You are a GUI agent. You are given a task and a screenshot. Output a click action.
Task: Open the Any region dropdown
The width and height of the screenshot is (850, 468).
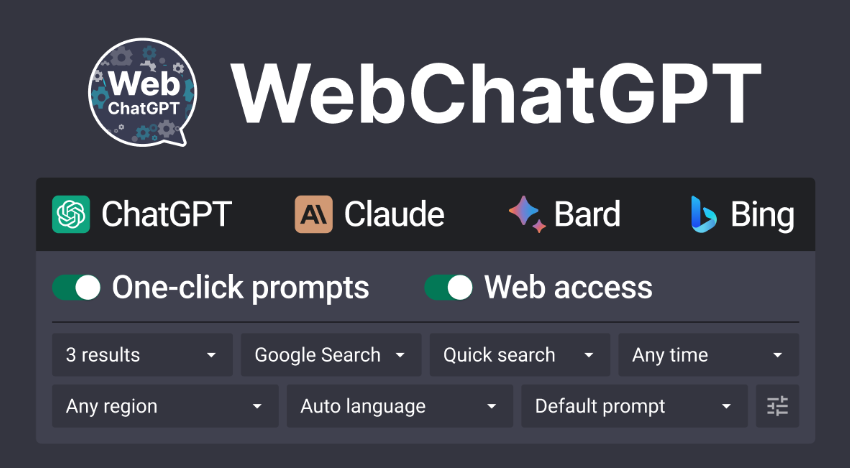pyautogui.click(x=165, y=406)
